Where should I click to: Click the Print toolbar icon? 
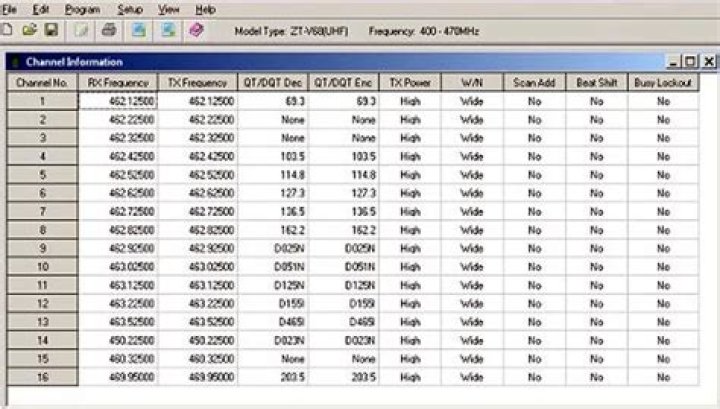109,30
